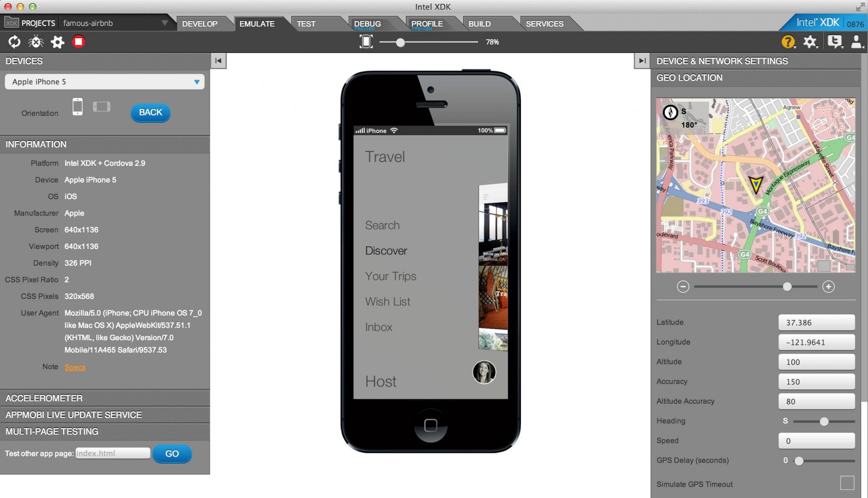The width and height of the screenshot is (868, 498).
Task: Click the Accuracy field showing 150
Action: [816, 382]
